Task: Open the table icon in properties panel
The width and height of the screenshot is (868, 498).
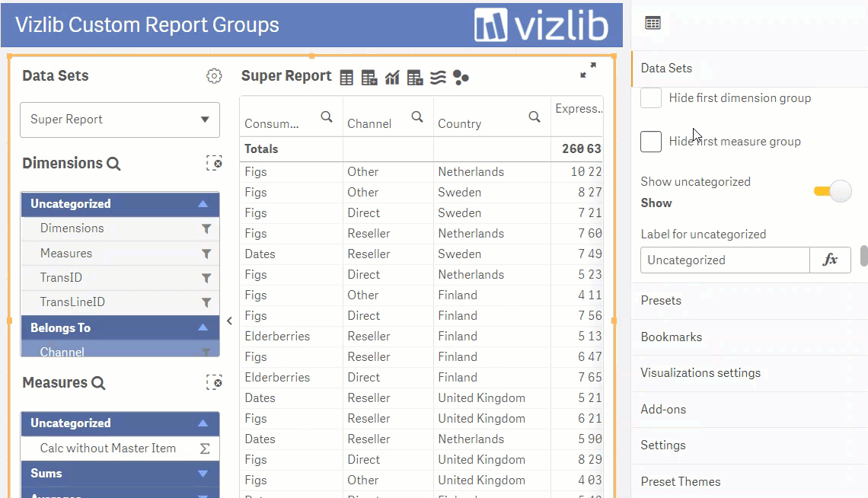Action: click(653, 24)
